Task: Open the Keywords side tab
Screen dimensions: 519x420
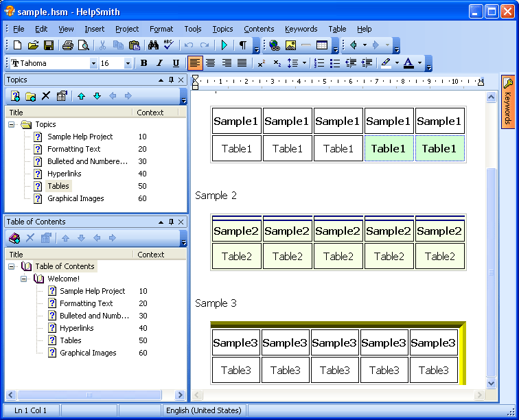Action: tap(508, 102)
